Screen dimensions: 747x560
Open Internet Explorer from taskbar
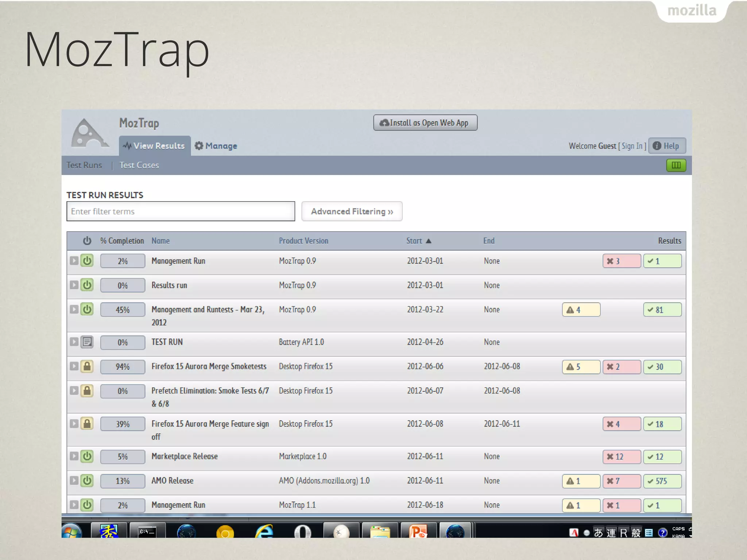[x=264, y=532]
